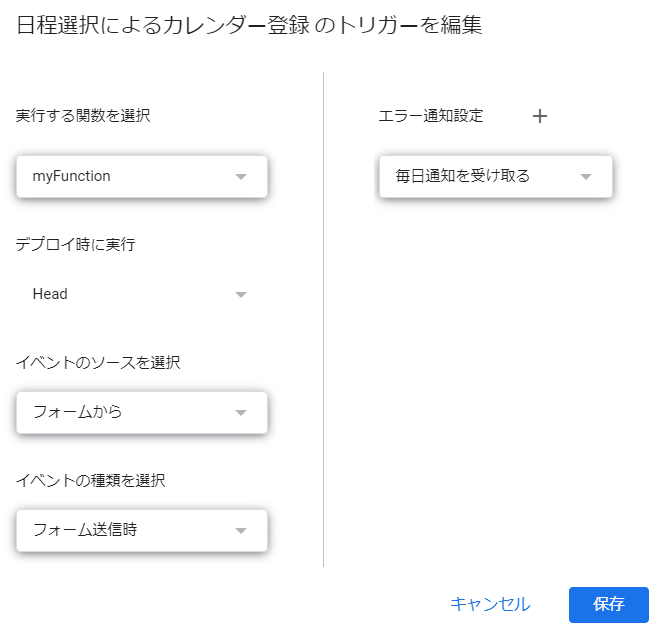Add another error notification with the plus icon
This screenshot has width=663, height=637.
click(540, 116)
